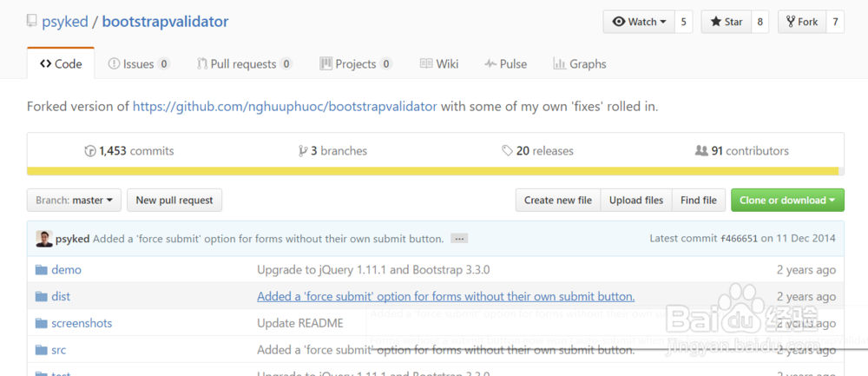Switch to the Pull requests tab
This screenshot has width=868, height=376.
click(245, 63)
